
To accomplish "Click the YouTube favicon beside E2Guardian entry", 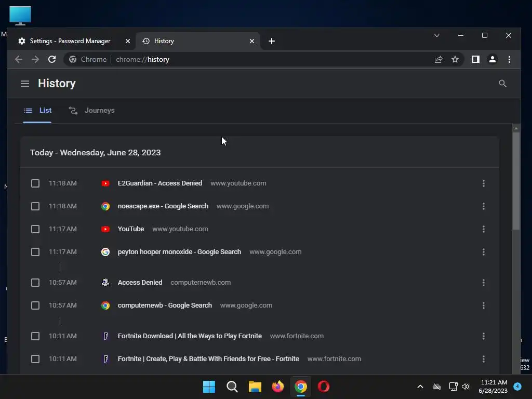I will tap(105, 183).
